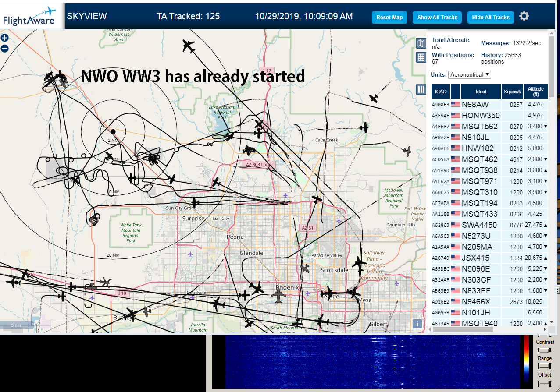Select the MSQT462 aircraft row
Screen dimensions: 560x392
point(490,159)
